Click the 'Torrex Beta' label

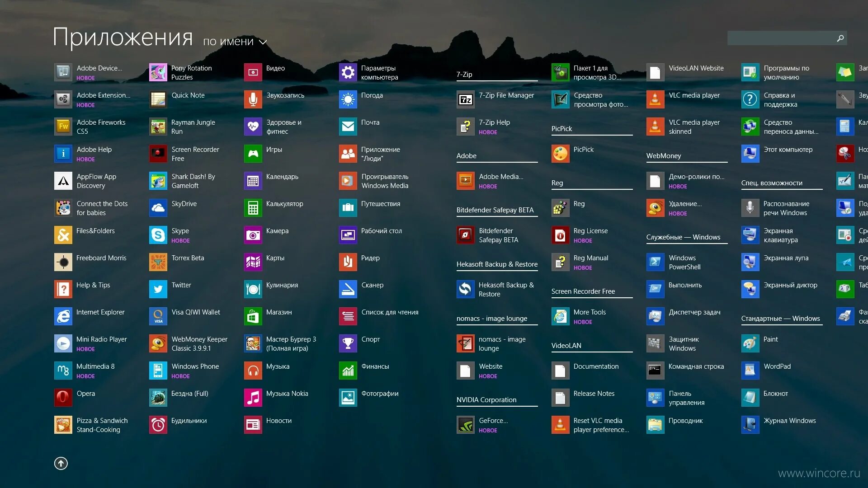188,258
